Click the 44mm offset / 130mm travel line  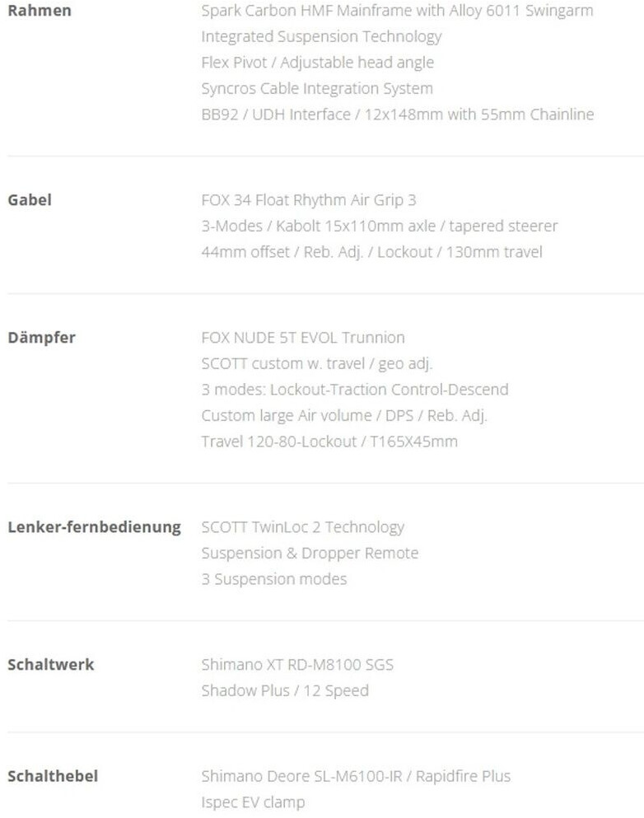point(371,252)
